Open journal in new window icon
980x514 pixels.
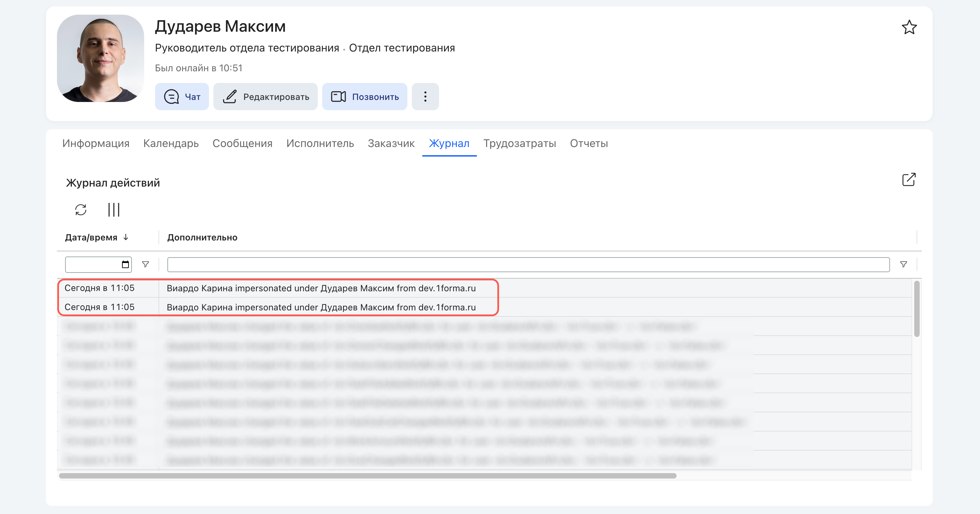909,179
